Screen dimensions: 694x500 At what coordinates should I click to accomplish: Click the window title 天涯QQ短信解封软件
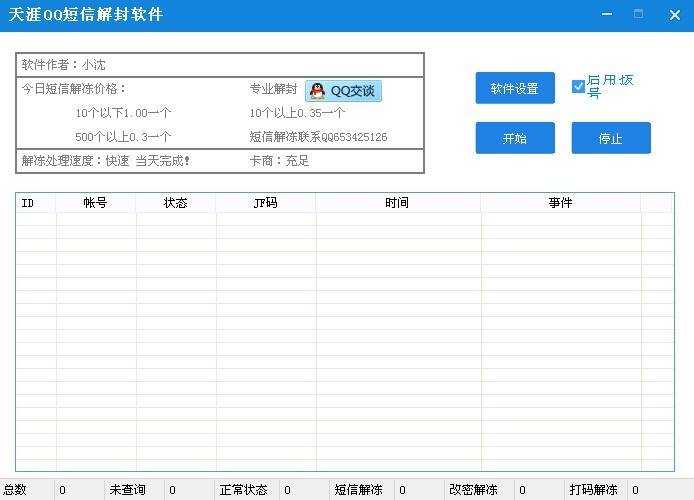click(x=86, y=15)
